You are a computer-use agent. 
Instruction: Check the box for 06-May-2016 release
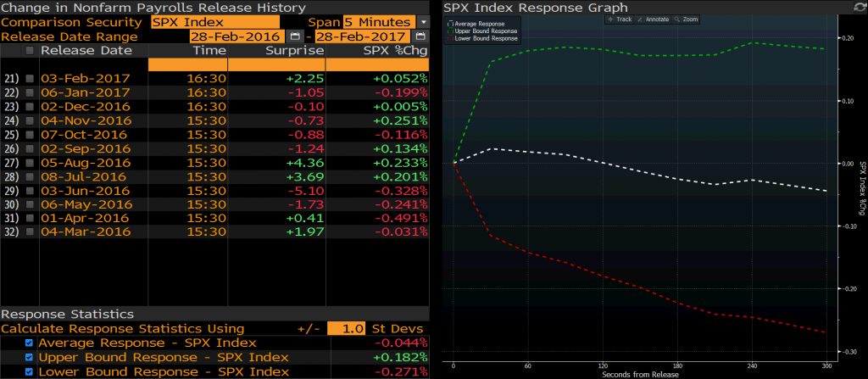30,204
